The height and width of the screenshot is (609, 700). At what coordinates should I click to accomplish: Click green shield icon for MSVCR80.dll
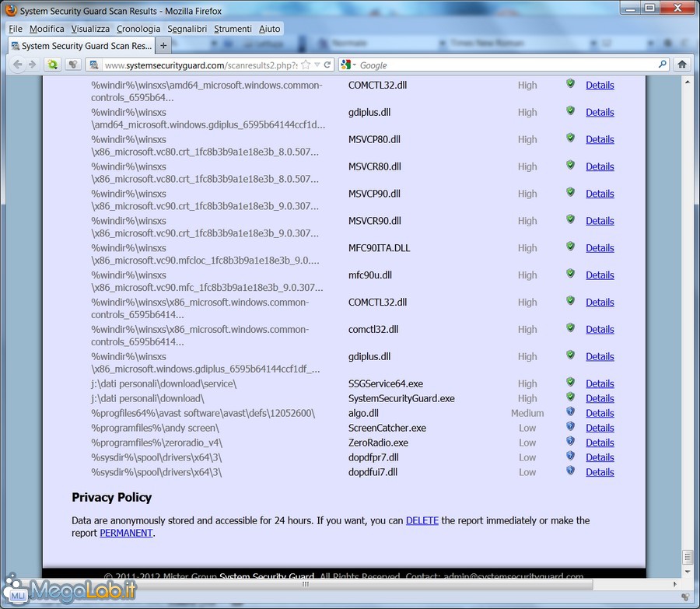click(570, 165)
